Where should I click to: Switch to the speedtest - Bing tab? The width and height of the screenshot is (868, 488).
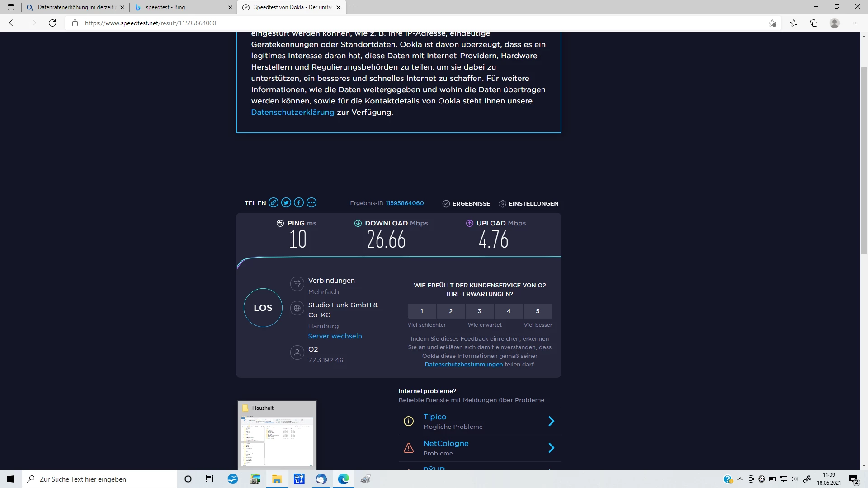point(181,7)
